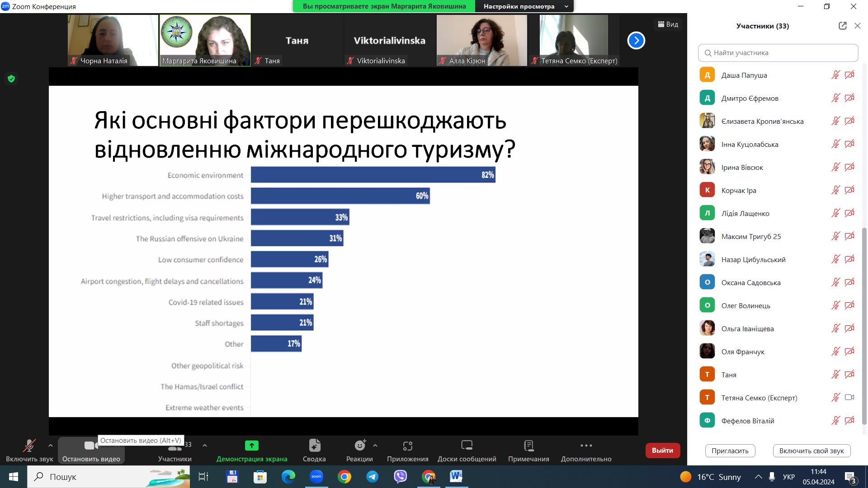Open Доски сообщений whiteboards icon
868x488 pixels.
pos(467,446)
